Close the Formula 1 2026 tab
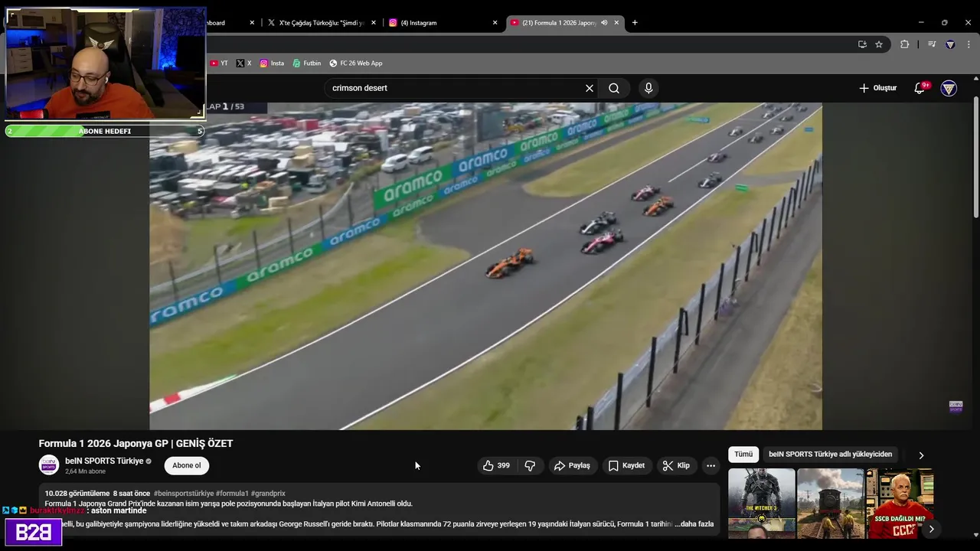 (x=616, y=23)
